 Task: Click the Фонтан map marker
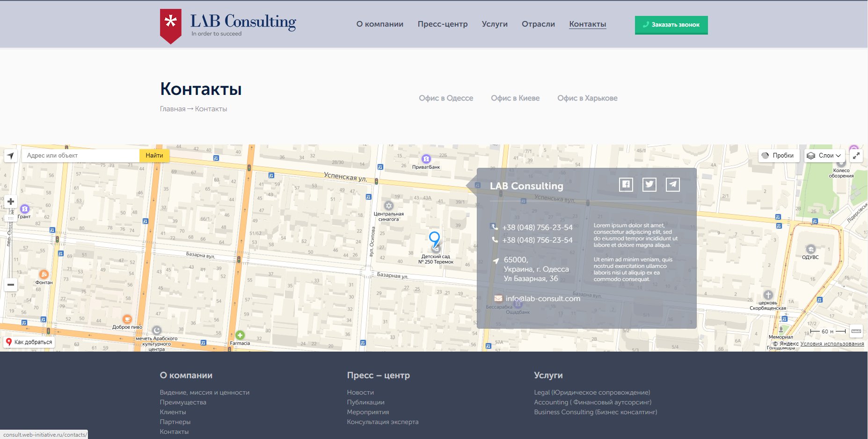(x=44, y=274)
